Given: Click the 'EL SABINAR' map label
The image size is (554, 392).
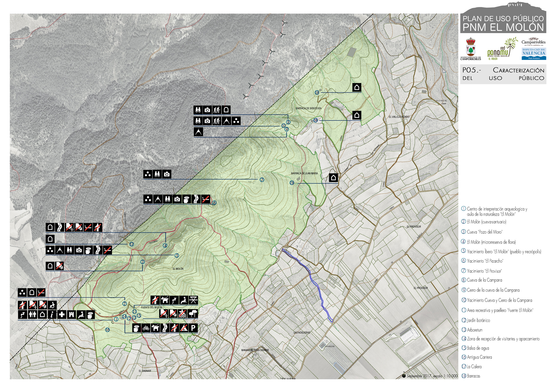Looking at the screenshot, I should (x=145, y=371).
